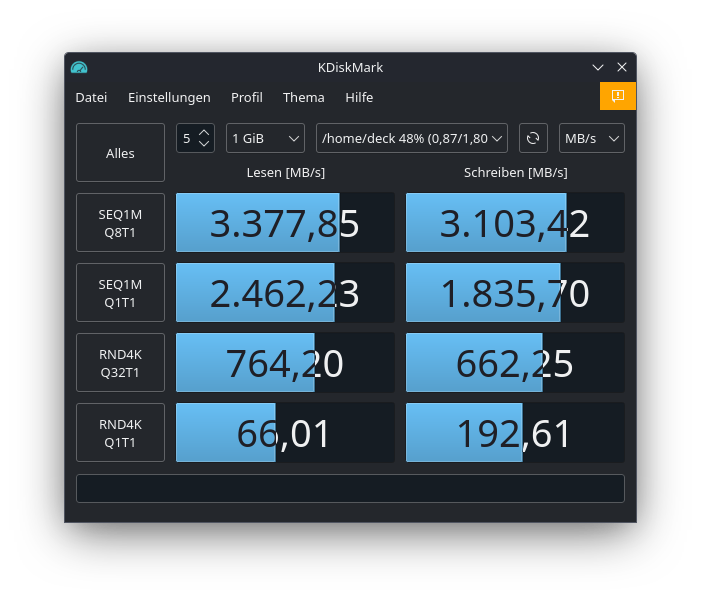The height and width of the screenshot is (599, 701).
Task: Click the 1.835,70 write result bar
Action: 515,293
